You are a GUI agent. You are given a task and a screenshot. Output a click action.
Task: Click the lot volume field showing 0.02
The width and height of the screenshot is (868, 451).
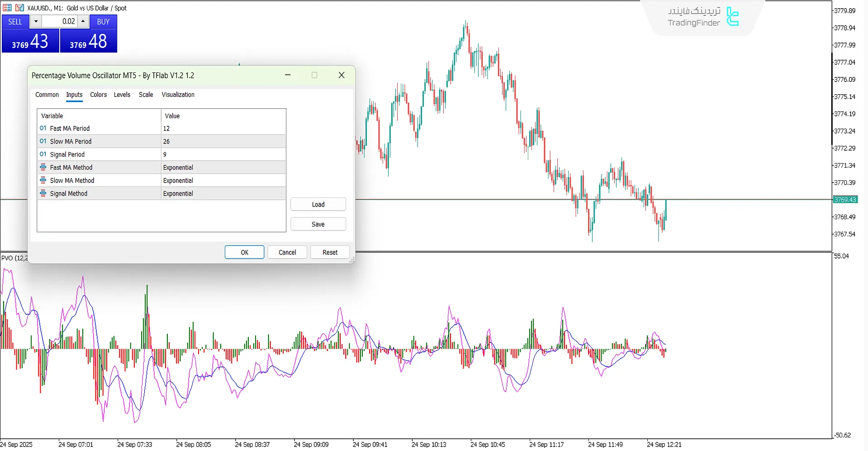(x=60, y=21)
